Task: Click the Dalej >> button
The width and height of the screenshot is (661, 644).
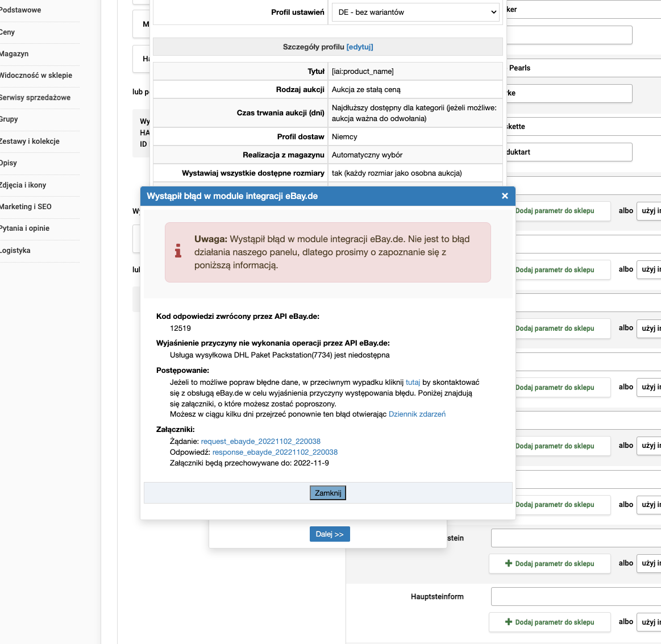Action: tap(330, 534)
